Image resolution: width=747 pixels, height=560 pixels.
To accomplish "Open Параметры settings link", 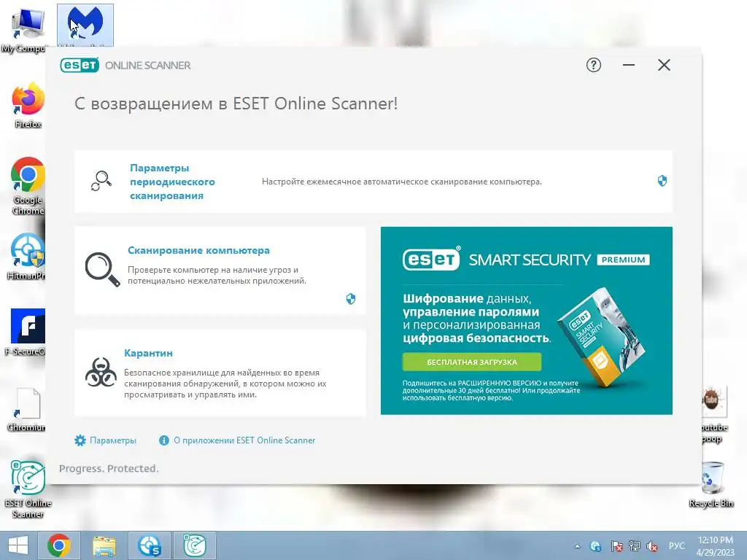I will pyautogui.click(x=113, y=440).
